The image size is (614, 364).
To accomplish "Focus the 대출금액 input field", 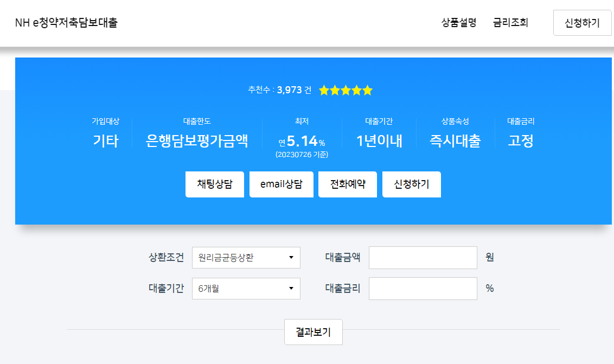I will [x=423, y=258].
